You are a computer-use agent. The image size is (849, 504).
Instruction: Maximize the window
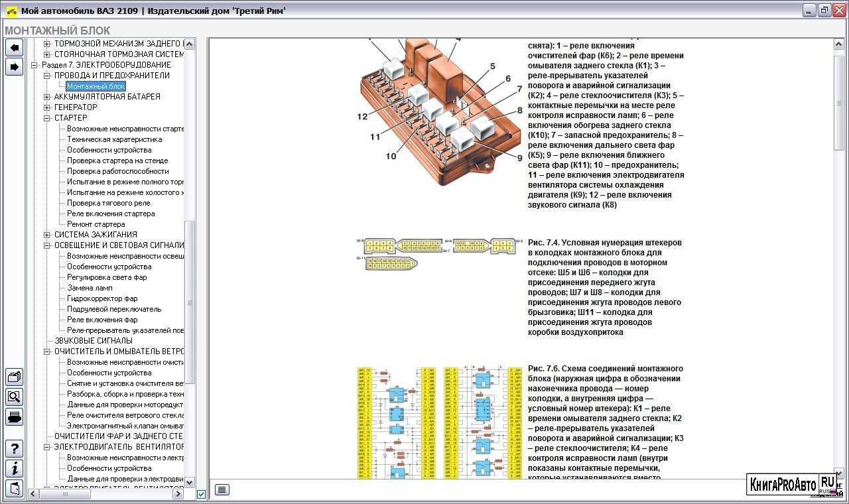point(824,10)
